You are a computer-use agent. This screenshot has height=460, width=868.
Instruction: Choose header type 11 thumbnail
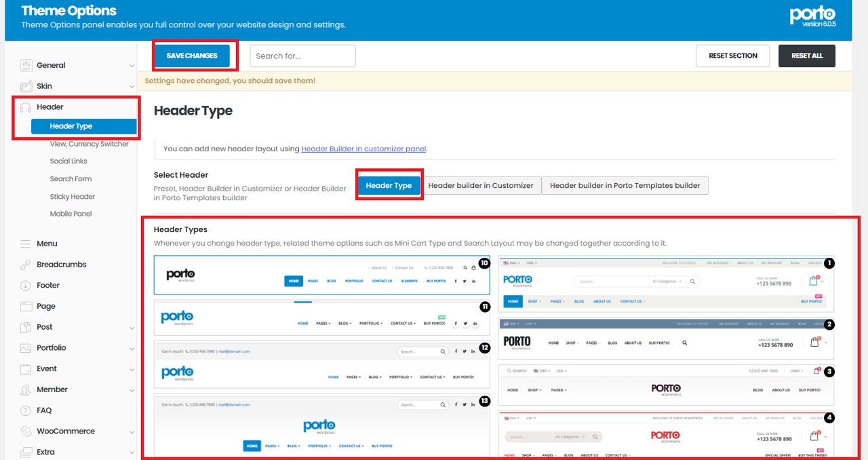coord(322,318)
